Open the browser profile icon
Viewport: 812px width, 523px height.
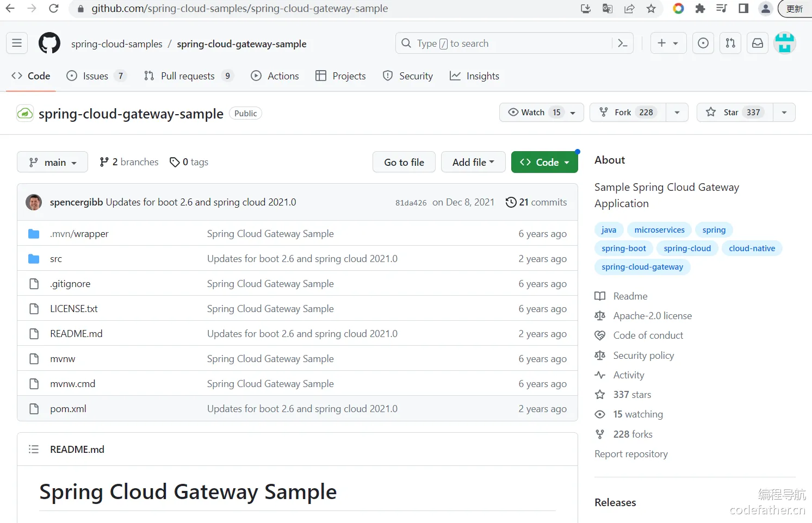(x=765, y=9)
